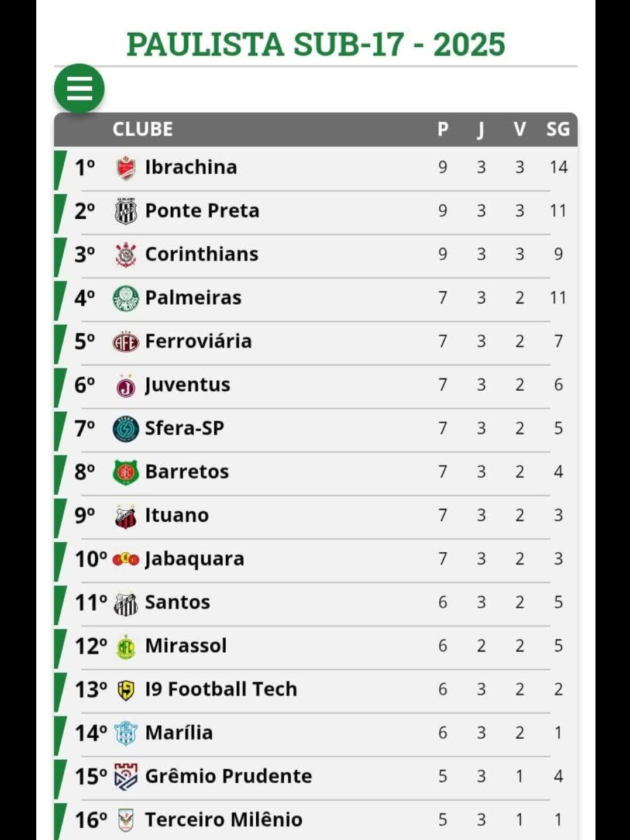Screen dimensions: 630x840
Task: Click the CLUBE column header
Action: [x=143, y=129]
